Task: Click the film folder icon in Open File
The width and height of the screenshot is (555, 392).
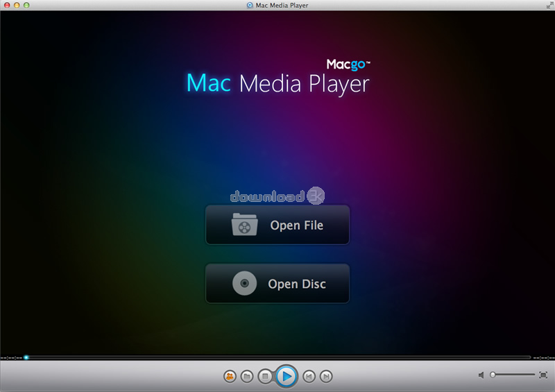Action: coord(245,225)
